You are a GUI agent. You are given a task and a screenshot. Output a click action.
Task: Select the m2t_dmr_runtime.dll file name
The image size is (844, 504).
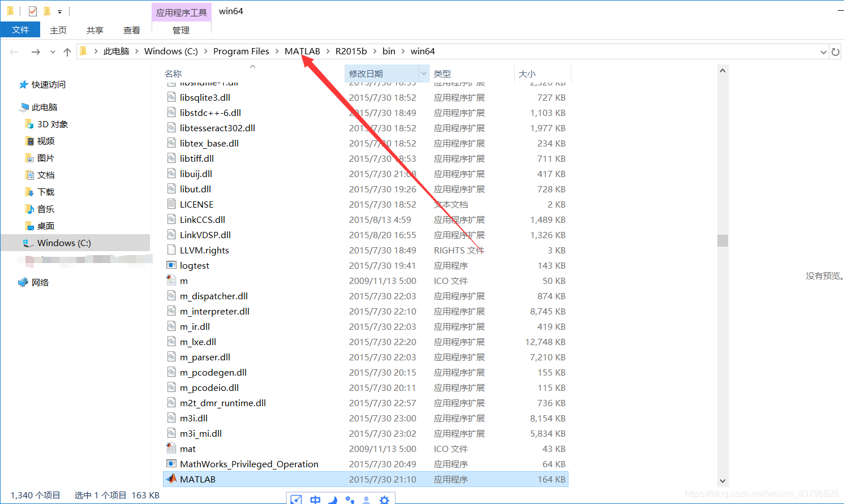[223, 403]
